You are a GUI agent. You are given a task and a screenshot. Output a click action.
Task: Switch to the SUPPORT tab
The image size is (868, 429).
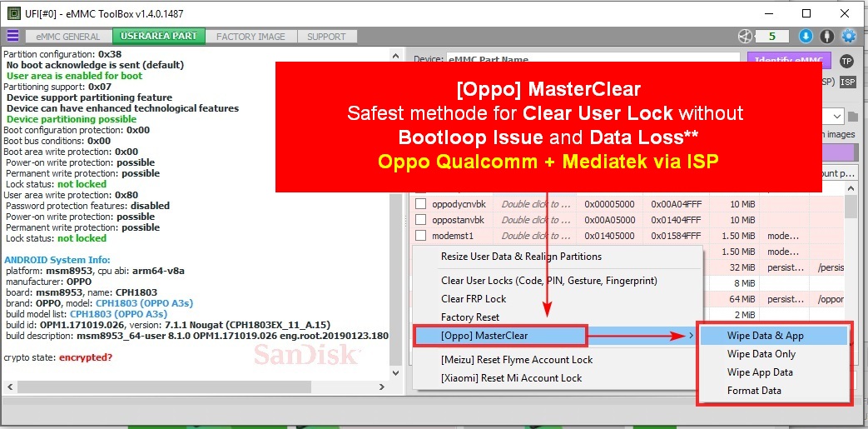[326, 37]
